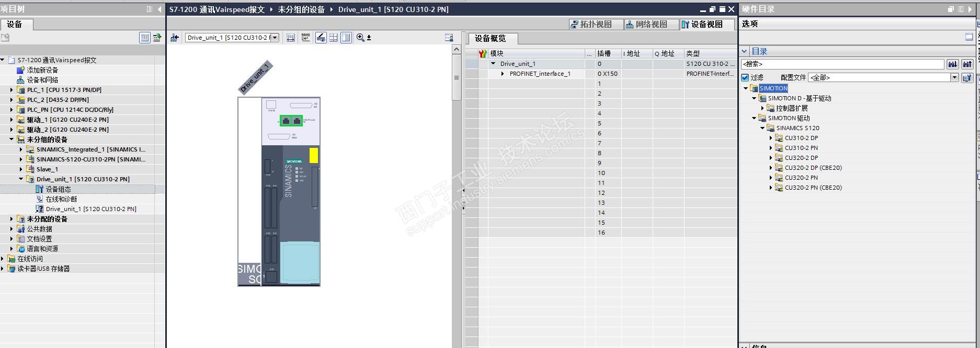Collapse the 未分组的设备 folder
This screenshot has width=980, height=348.
click(x=12, y=140)
